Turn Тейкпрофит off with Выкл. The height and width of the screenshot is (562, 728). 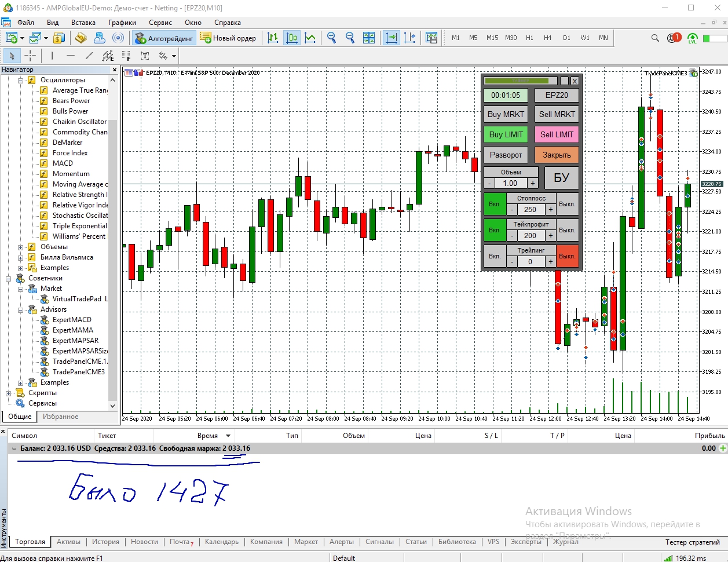(567, 230)
